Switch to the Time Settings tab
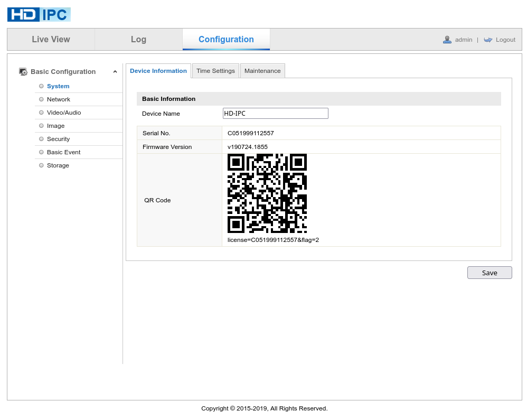This screenshot has height=420, width=527. pyautogui.click(x=215, y=70)
